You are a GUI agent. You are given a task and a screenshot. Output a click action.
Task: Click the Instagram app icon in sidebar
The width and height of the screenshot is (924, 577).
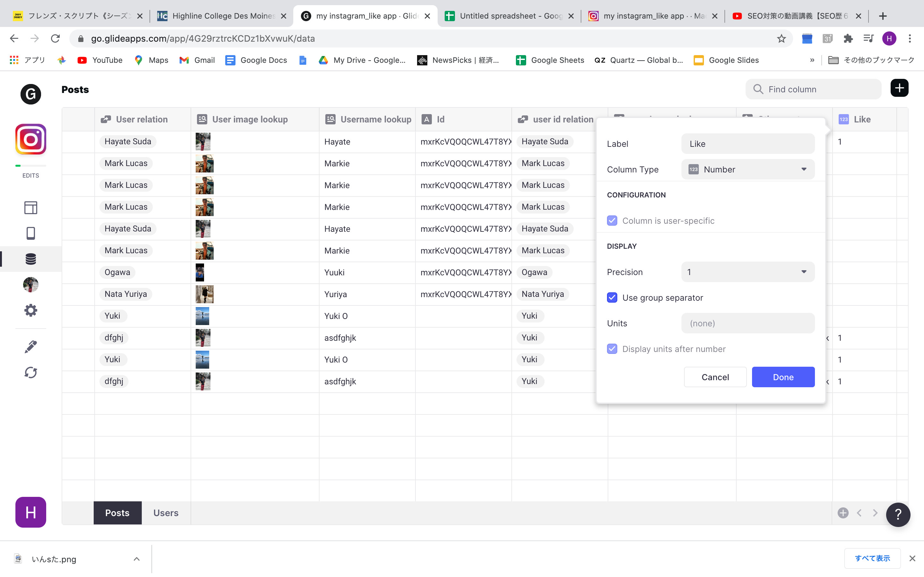[x=30, y=139]
